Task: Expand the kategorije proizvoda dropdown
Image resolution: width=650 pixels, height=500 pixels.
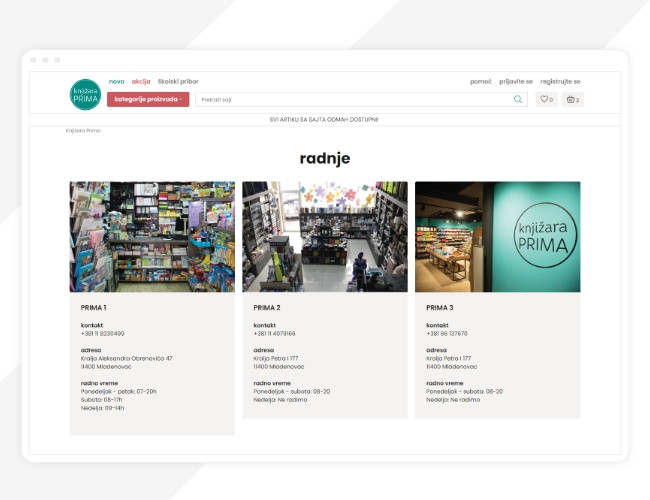Action: 148,99
